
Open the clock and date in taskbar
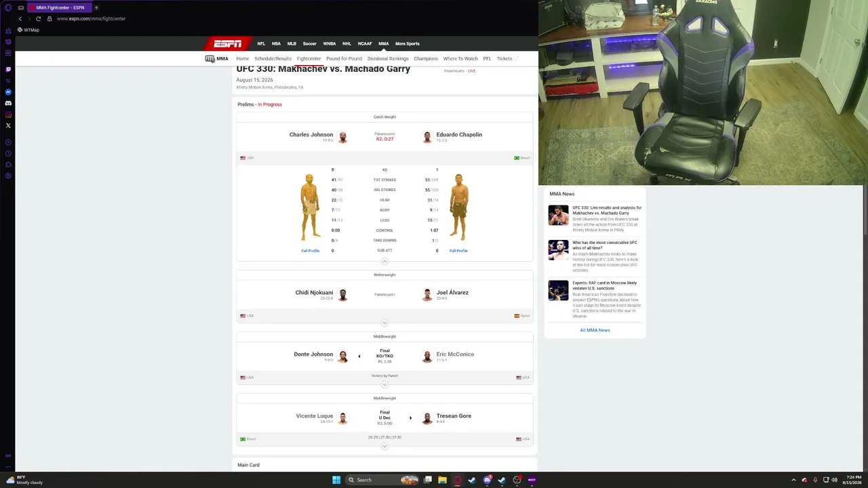tap(852, 480)
